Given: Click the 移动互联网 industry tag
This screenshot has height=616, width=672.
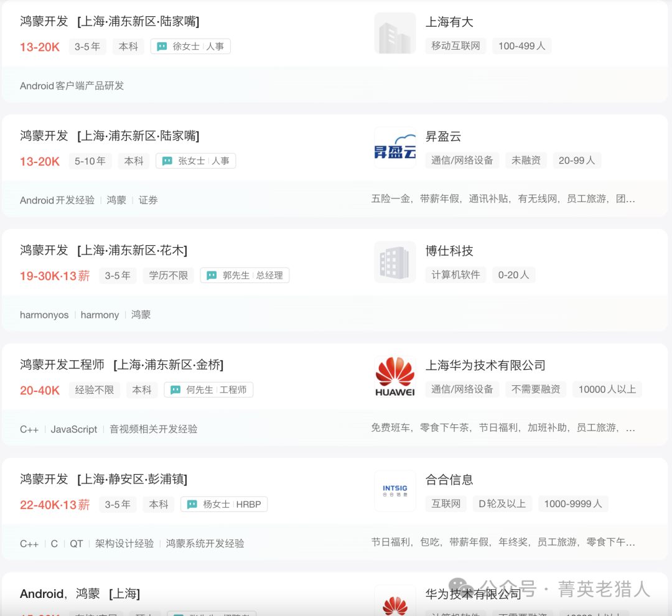Looking at the screenshot, I should pyautogui.click(x=455, y=46).
